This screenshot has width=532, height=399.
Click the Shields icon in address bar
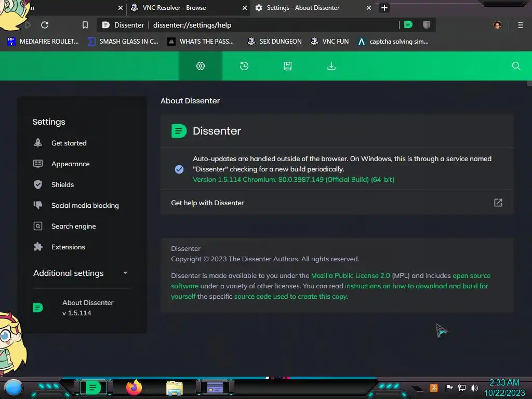pos(427,25)
